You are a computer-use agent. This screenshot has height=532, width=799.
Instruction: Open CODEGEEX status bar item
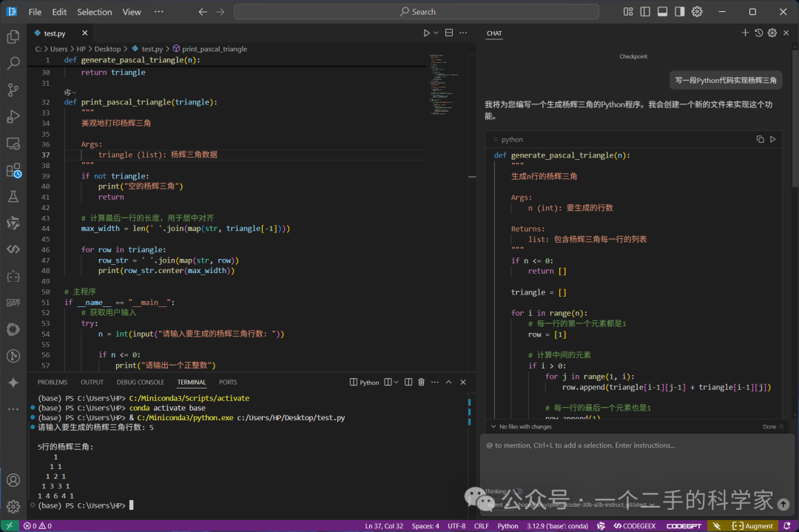point(635,526)
